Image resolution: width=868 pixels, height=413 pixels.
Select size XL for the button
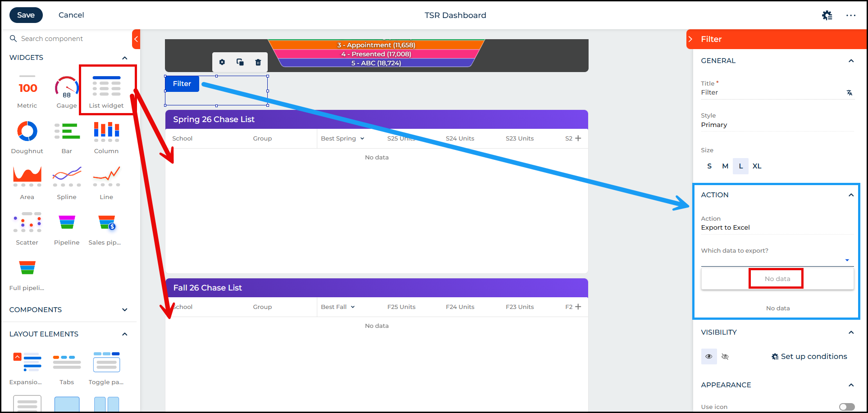click(x=757, y=166)
